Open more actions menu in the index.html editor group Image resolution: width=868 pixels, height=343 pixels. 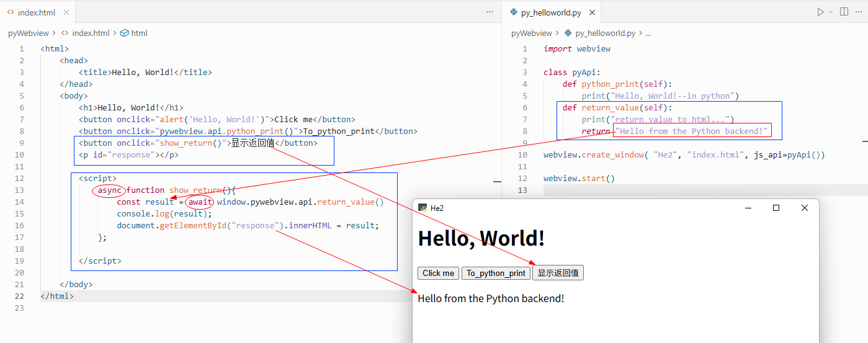(490, 12)
